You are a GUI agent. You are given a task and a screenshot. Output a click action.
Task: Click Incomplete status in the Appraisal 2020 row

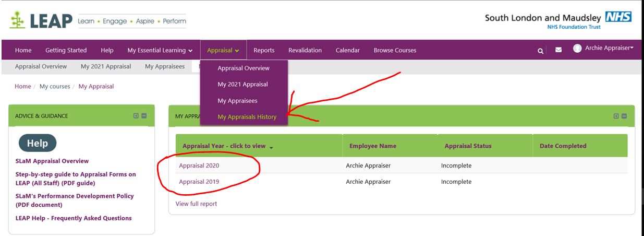click(x=456, y=166)
